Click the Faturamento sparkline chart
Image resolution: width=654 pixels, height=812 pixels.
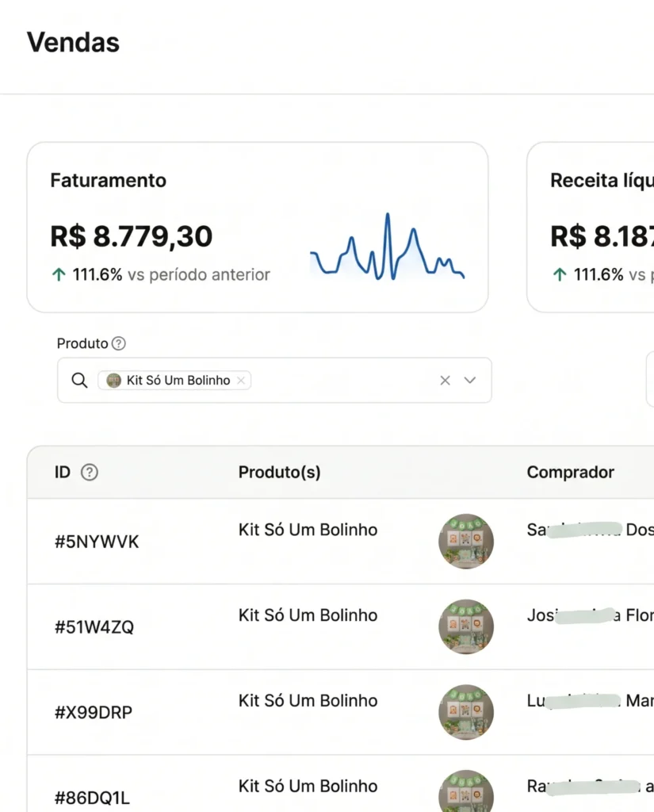(388, 247)
